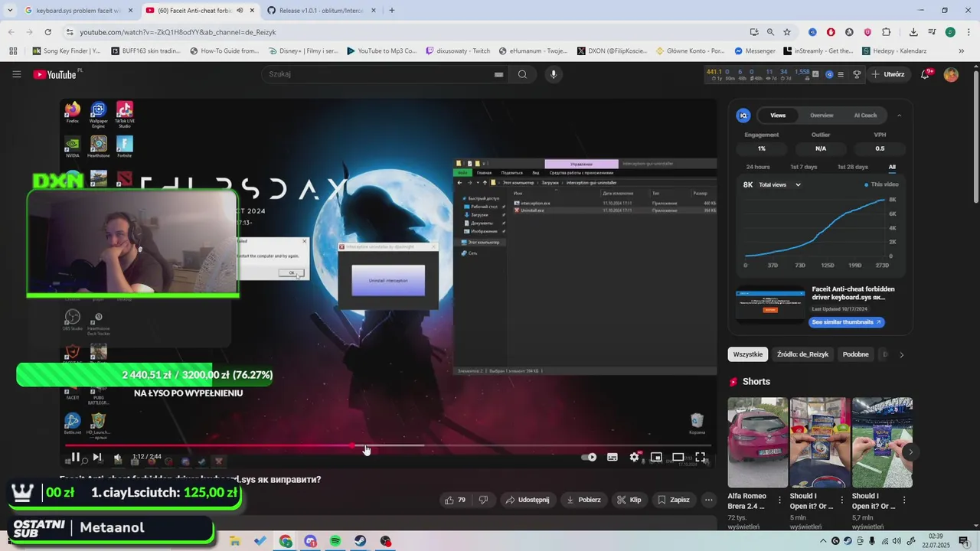Viewport: 980px width, 551px height.
Task: Open Chrome from taskbar
Action: point(286,541)
